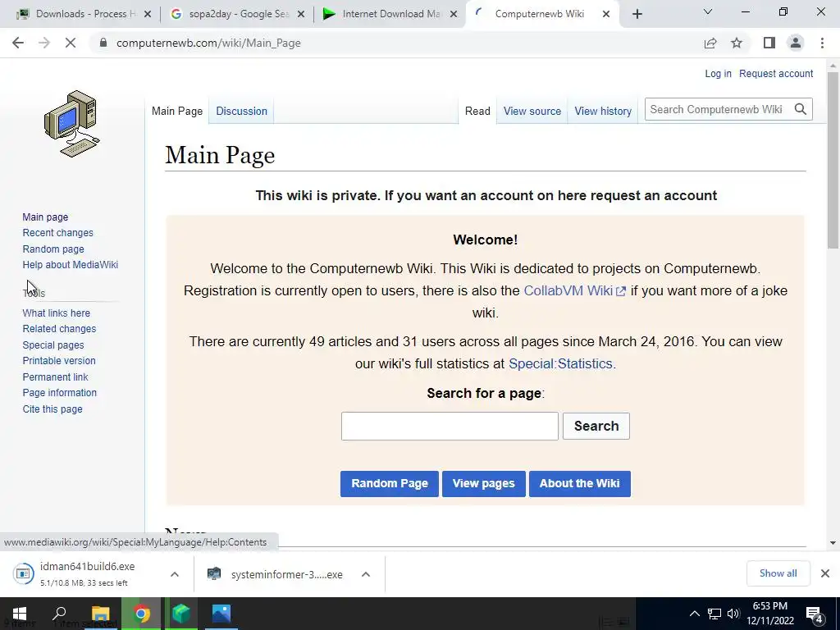This screenshot has width=840, height=630.
Task: Share this page via the share icon
Action: (x=710, y=43)
